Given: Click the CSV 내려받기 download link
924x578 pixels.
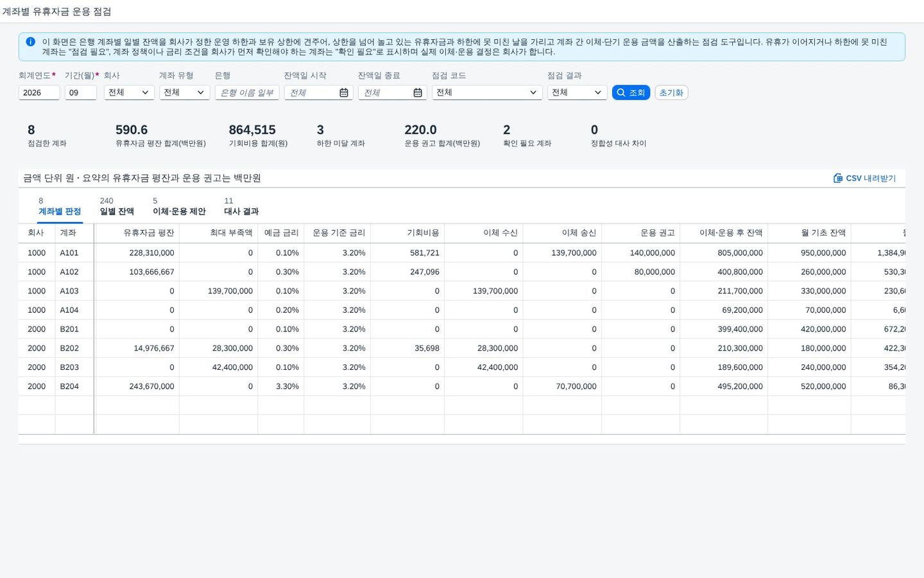Looking at the screenshot, I should [864, 179].
